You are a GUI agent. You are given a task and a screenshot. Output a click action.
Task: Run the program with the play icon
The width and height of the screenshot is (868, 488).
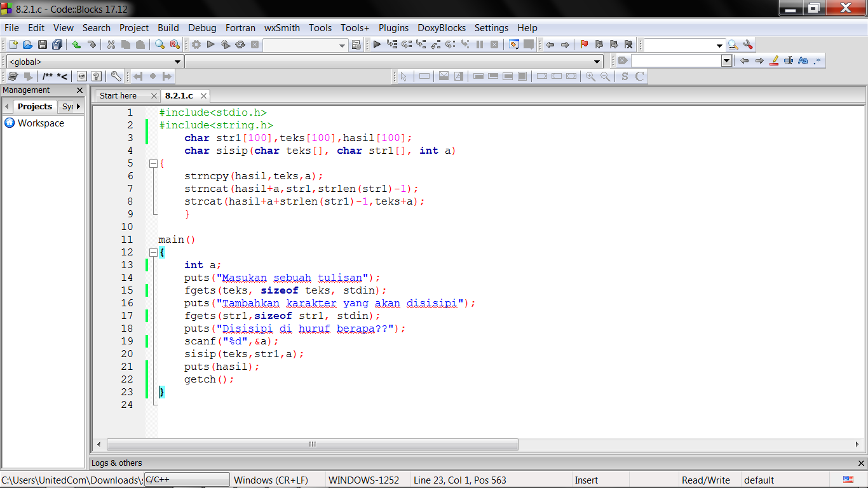(x=211, y=44)
